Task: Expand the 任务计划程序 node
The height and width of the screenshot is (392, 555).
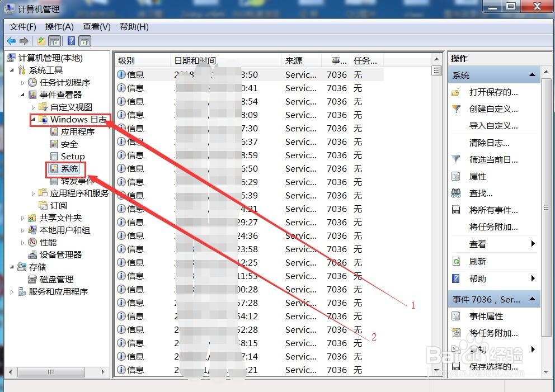Action: point(22,83)
